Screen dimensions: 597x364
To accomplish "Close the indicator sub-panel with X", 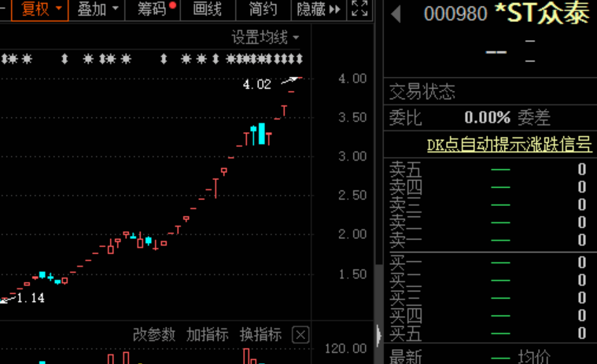I will [x=300, y=335].
